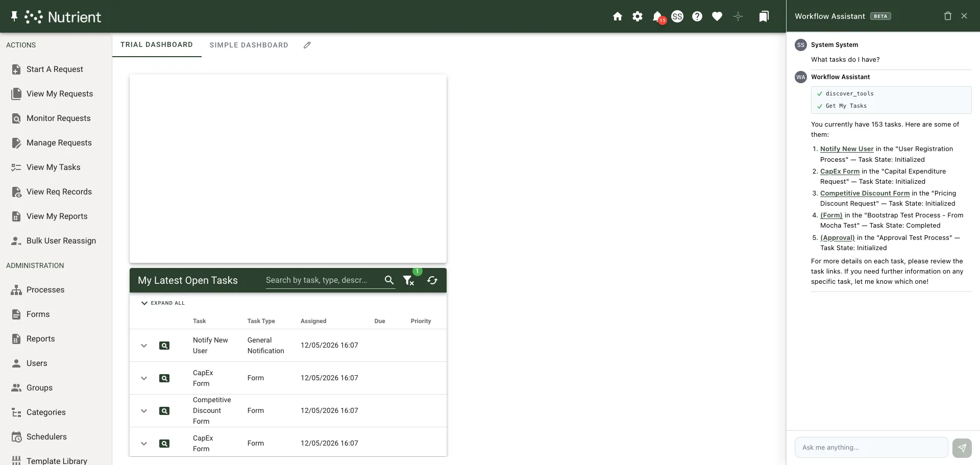Click the bookmark icon in top bar

pos(764,16)
